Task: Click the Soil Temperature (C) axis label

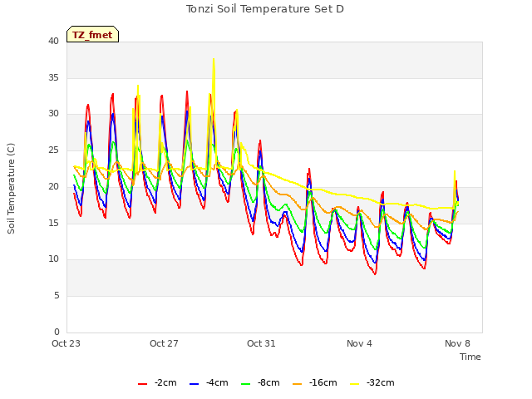Action: (x=11, y=189)
